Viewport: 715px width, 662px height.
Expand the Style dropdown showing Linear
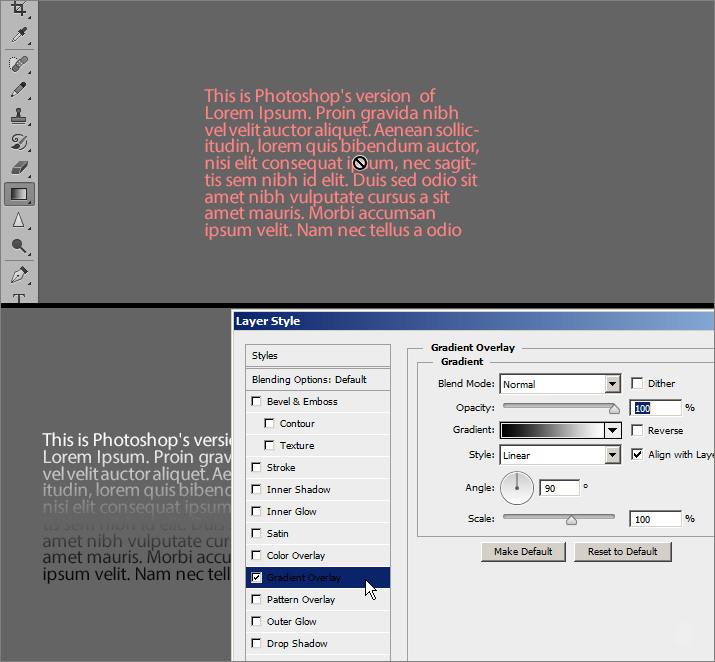tap(612, 456)
